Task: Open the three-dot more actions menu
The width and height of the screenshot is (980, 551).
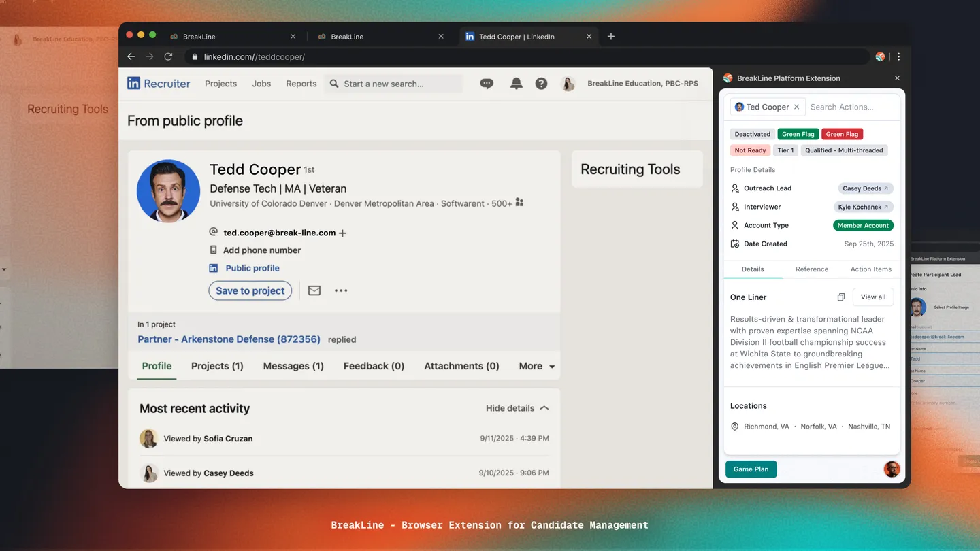Action: tap(341, 290)
